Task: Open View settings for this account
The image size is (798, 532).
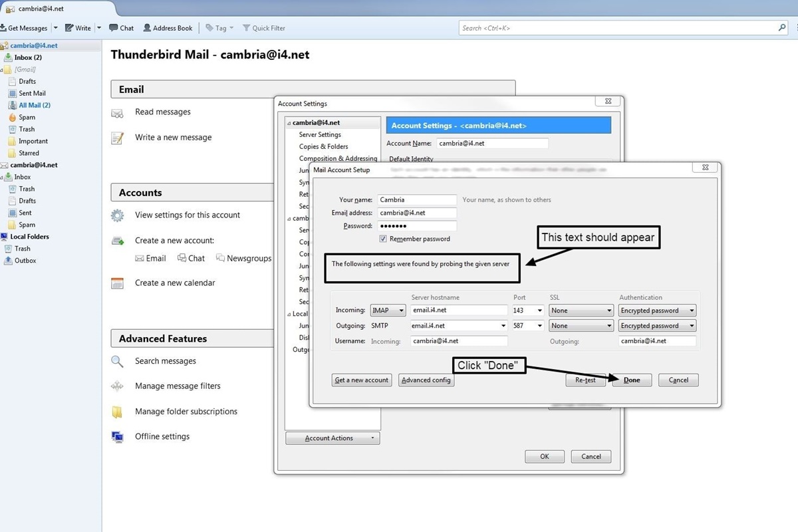Action: (x=188, y=215)
